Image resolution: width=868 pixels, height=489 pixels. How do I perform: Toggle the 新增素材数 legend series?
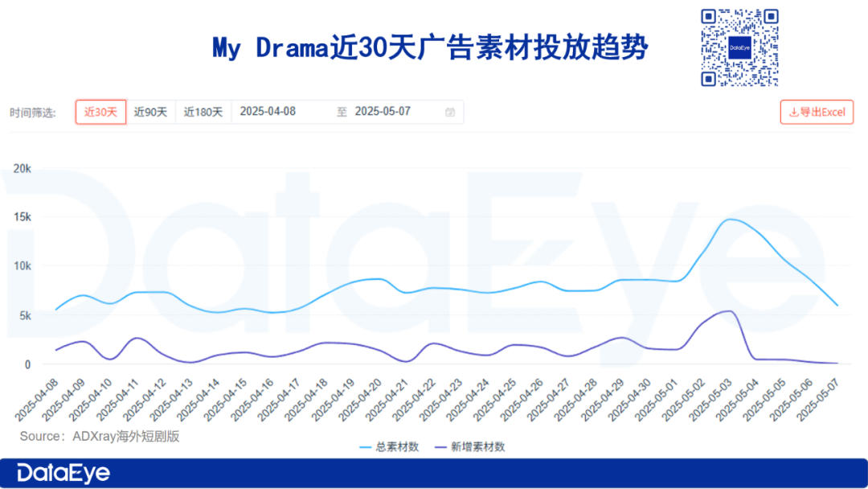[470, 447]
